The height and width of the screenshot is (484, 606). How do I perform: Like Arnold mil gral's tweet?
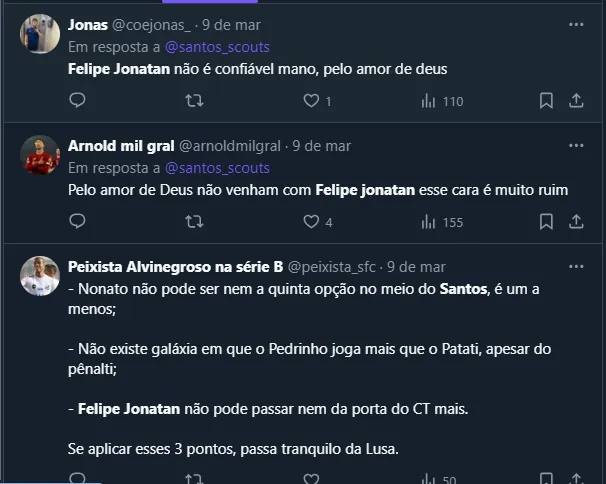tap(311, 221)
